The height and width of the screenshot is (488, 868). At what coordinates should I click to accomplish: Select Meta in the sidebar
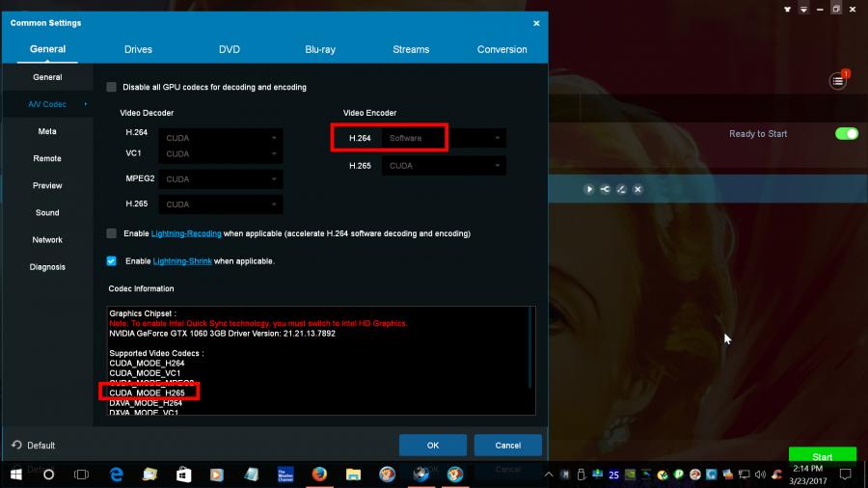point(47,131)
